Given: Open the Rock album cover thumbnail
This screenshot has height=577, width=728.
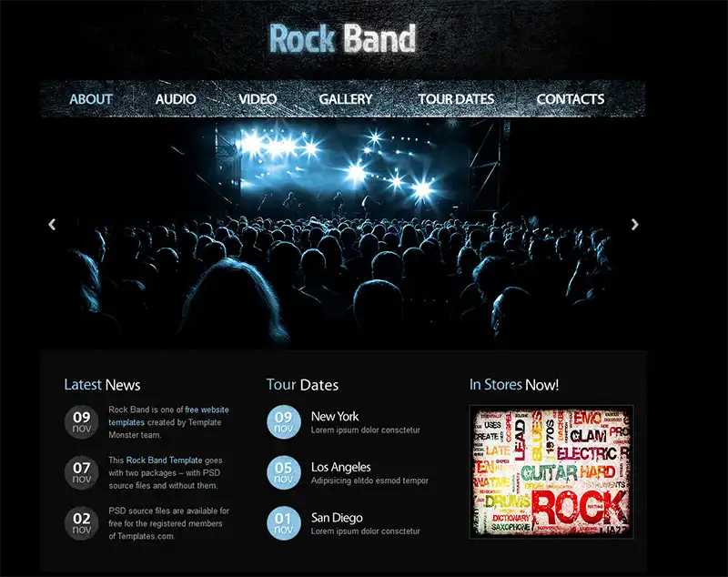Looking at the screenshot, I should (x=551, y=472).
